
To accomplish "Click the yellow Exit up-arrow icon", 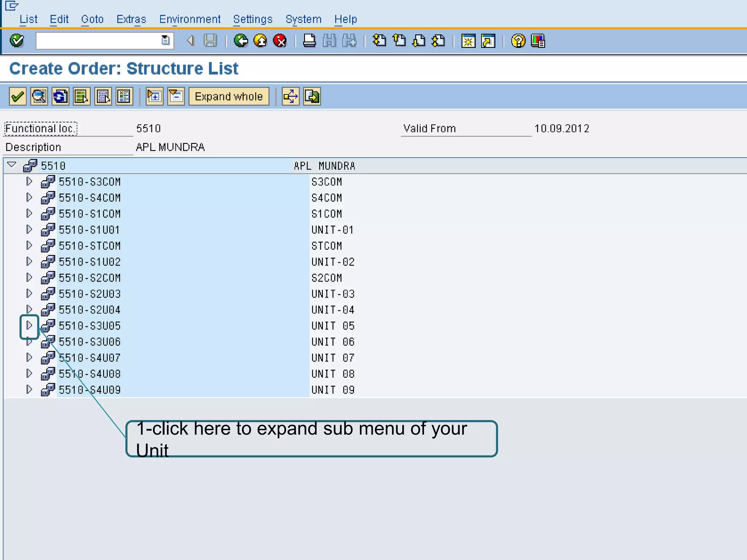I will click(x=260, y=40).
